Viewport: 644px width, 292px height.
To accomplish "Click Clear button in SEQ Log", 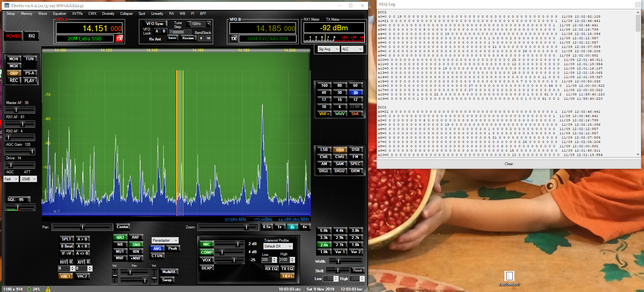I will 508,164.
